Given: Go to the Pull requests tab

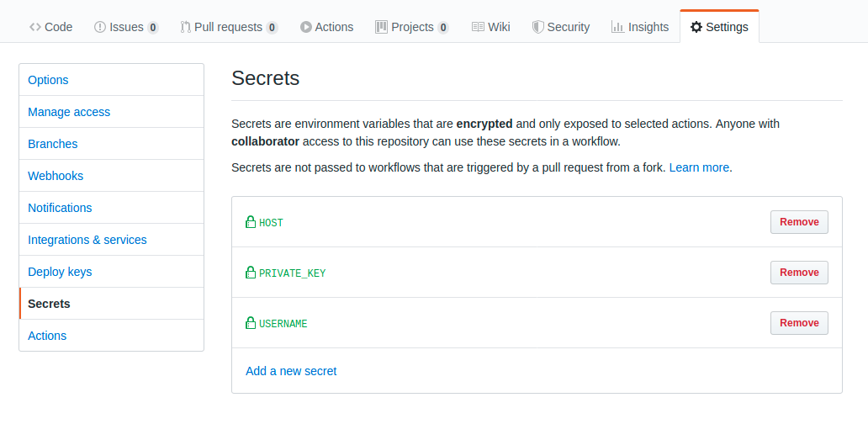Looking at the screenshot, I should (229, 27).
